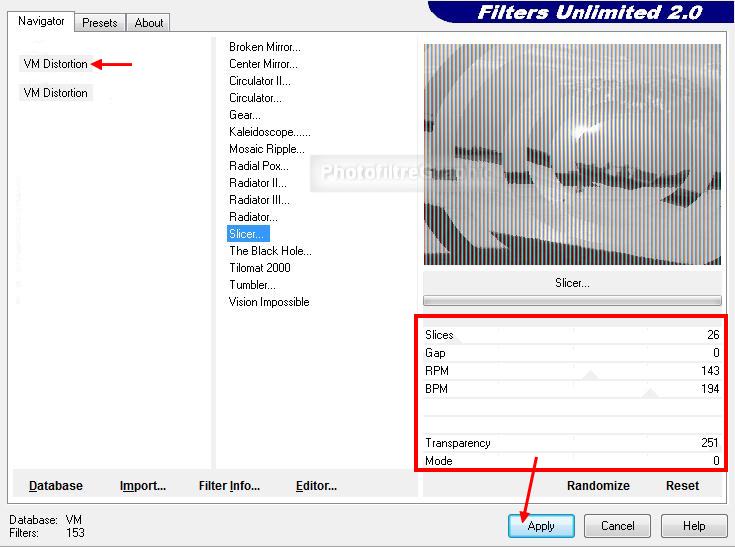
Task: Click Import... to load filters
Action: click(143, 486)
